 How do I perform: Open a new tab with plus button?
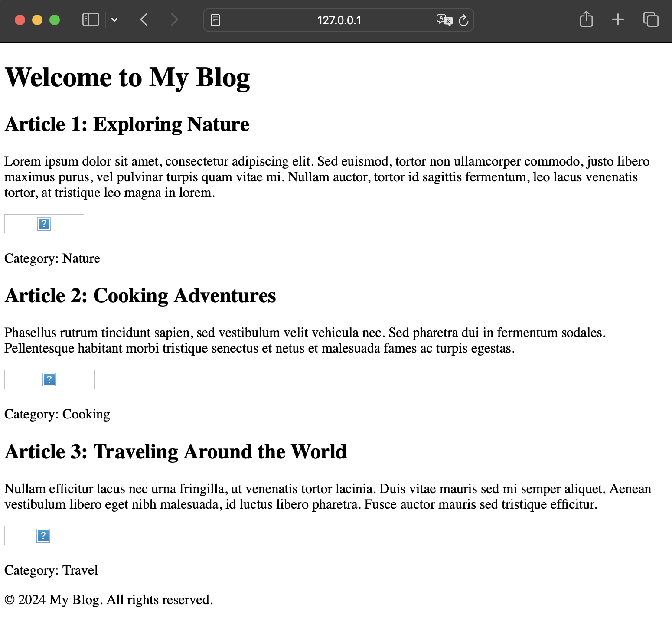(618, 20)
